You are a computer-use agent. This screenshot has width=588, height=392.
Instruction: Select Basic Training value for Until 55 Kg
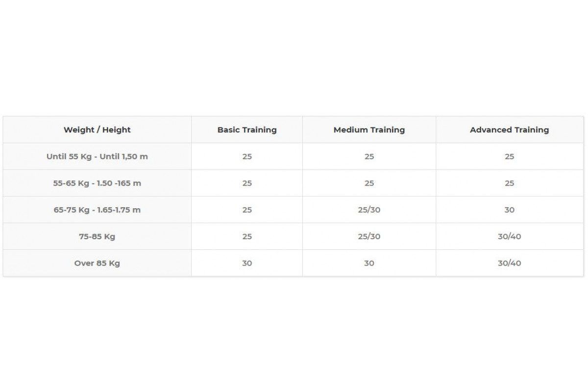coord(247,157)
